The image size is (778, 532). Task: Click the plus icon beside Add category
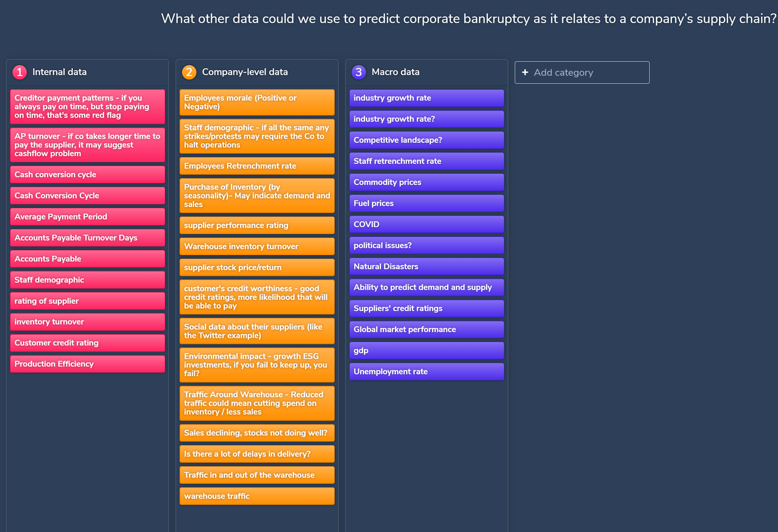coord(525,72)
